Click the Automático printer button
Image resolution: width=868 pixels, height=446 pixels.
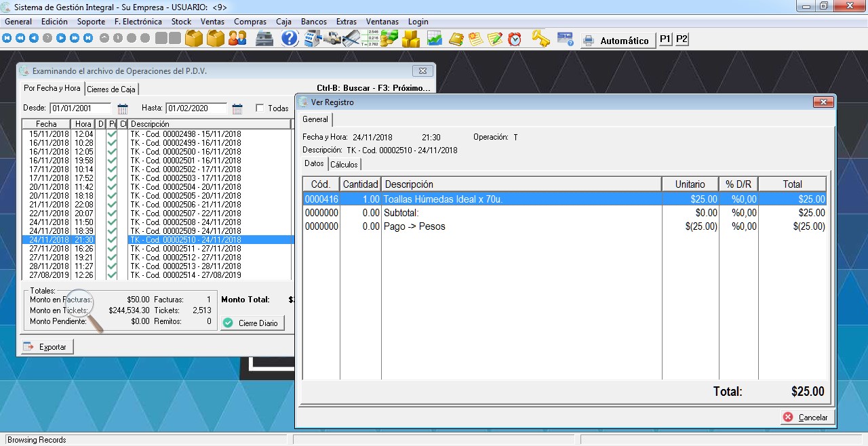(616, 41)
